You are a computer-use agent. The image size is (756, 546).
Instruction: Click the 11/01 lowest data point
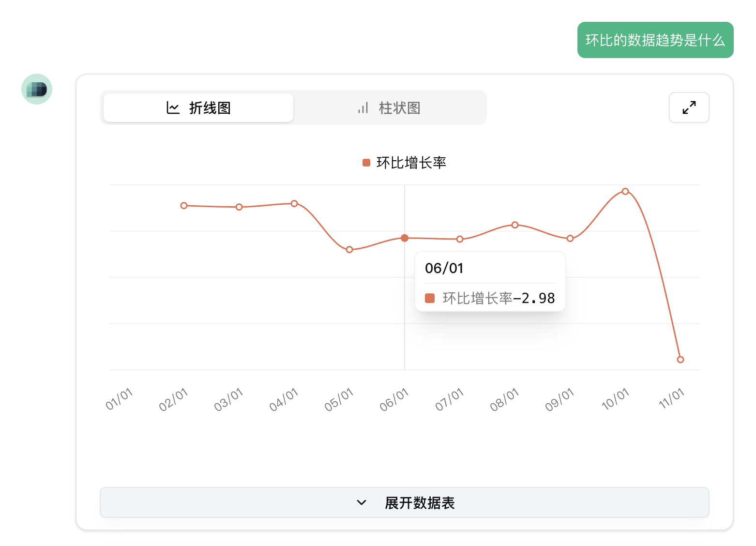click(x=680, y=360)
